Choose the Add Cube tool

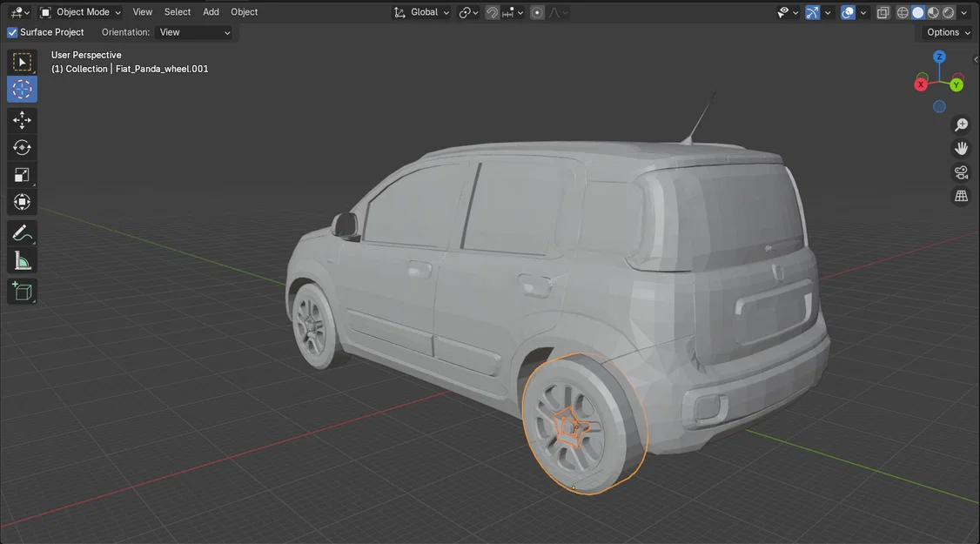pos(22,291)
